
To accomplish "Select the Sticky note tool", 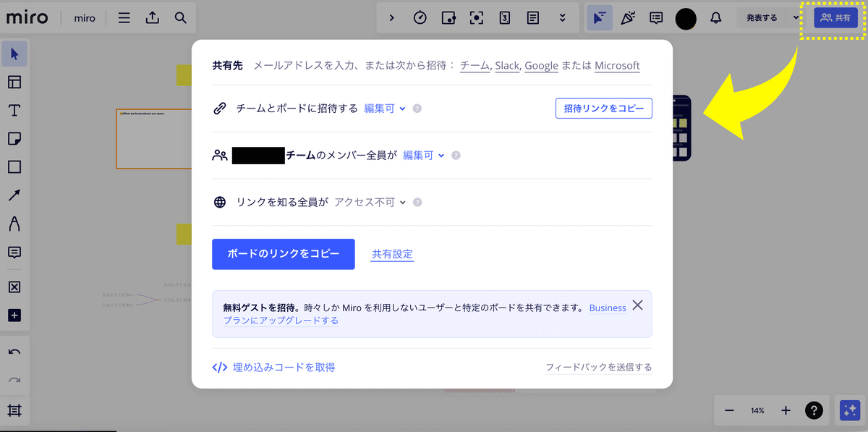I will (x=14, y=138).
